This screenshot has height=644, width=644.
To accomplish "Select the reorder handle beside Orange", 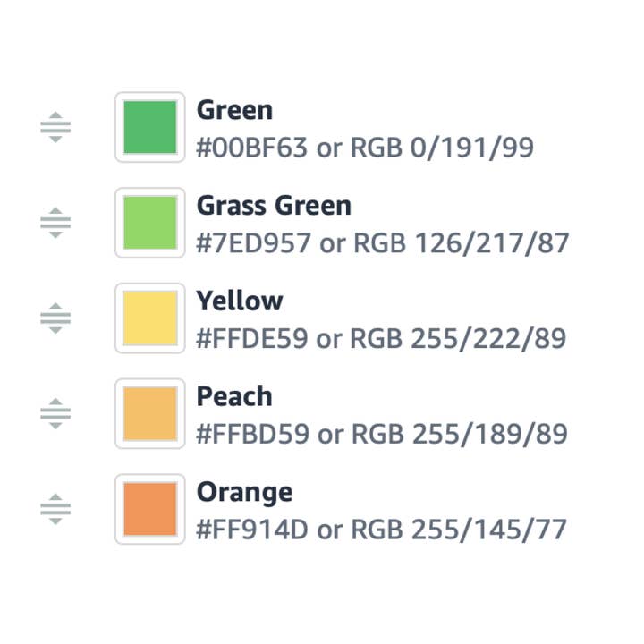I will tap(55, 509).
